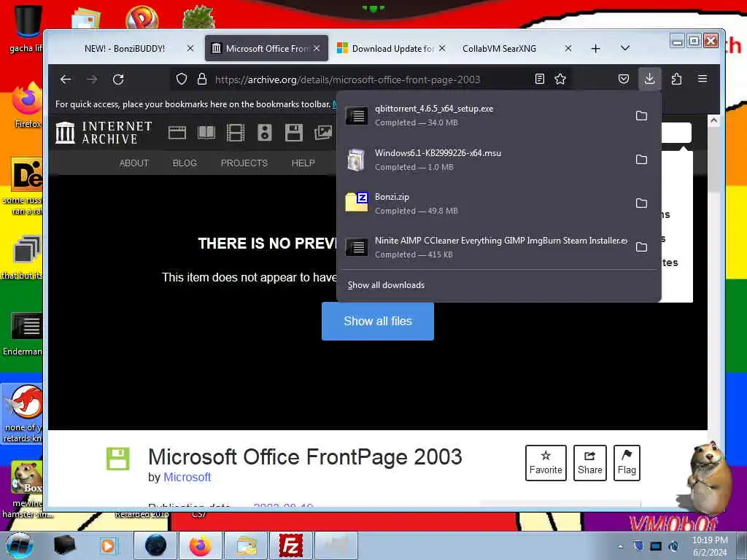Open Archive images icon

323,133
